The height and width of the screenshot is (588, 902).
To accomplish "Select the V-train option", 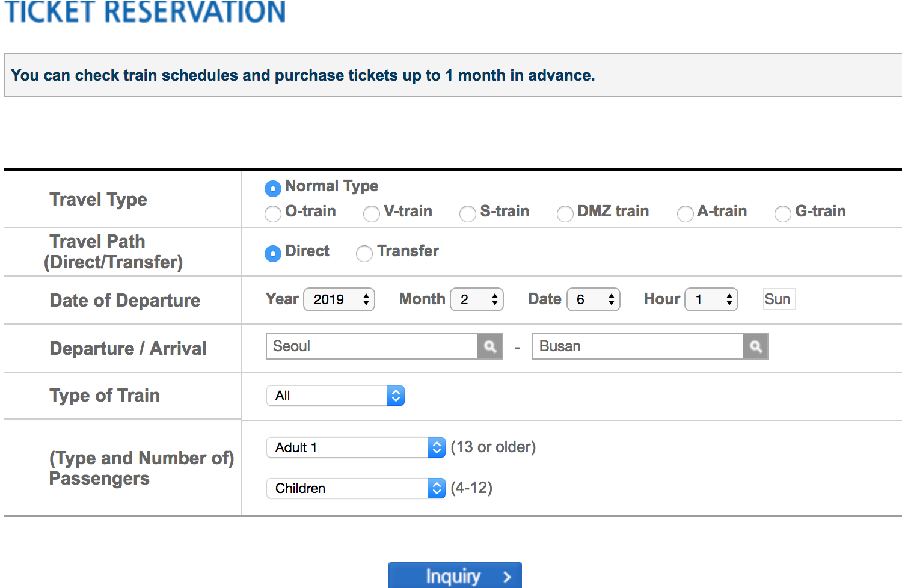I will [x=372, y=214].
